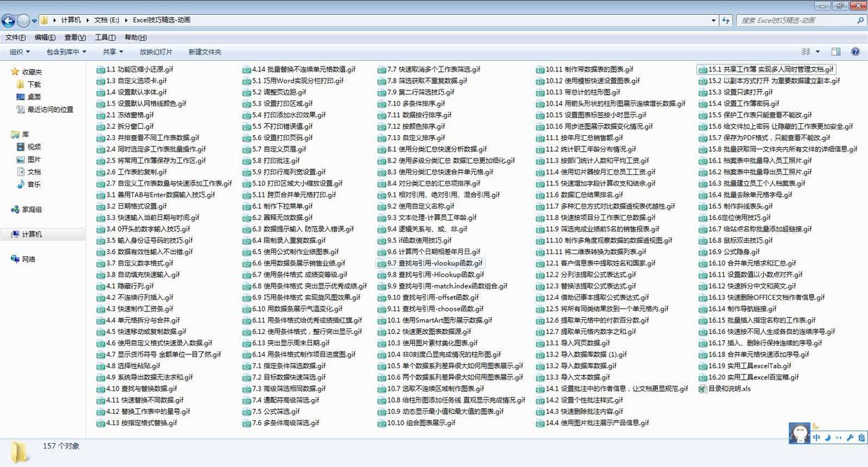Toggle the moon icon on the IME toolbar
Screen dimensions: 868x467
click(827, 438)
